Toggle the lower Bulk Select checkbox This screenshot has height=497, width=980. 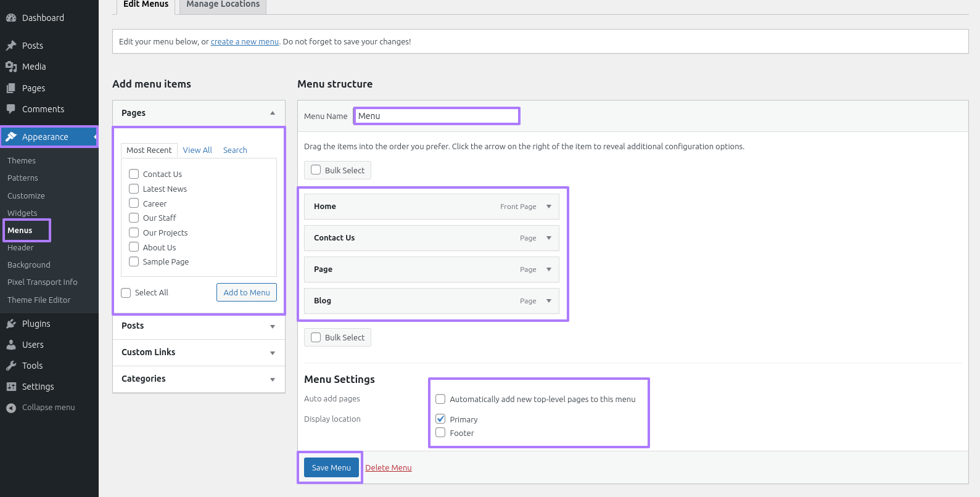[316, 337]
